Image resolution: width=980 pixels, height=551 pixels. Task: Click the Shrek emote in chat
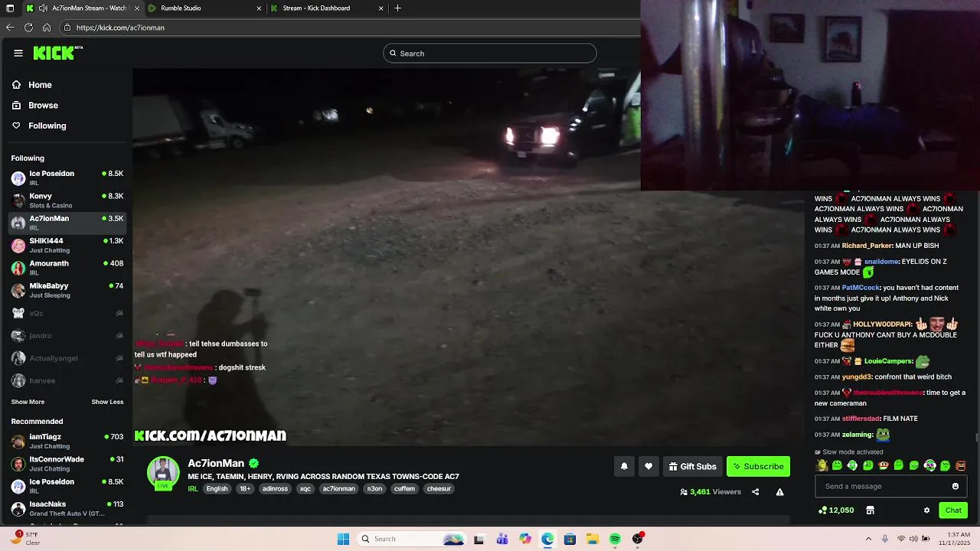tap(822, 465)
